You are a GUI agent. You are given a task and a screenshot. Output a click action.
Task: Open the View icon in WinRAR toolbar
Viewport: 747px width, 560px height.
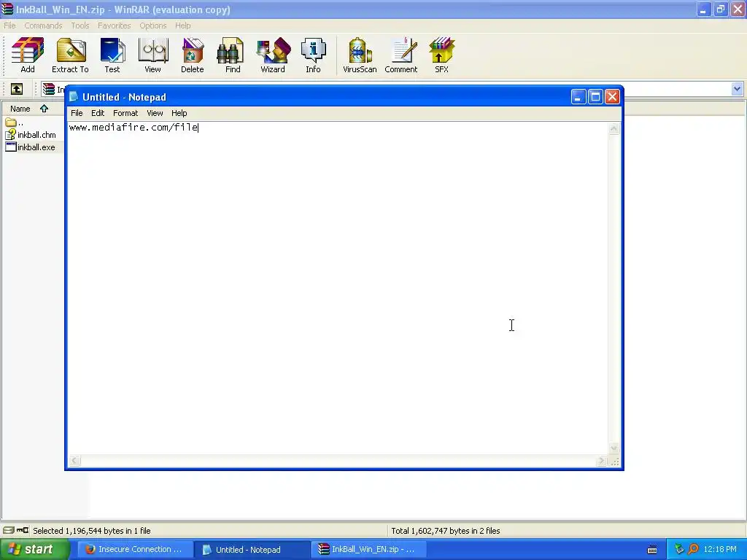point(152,55)
